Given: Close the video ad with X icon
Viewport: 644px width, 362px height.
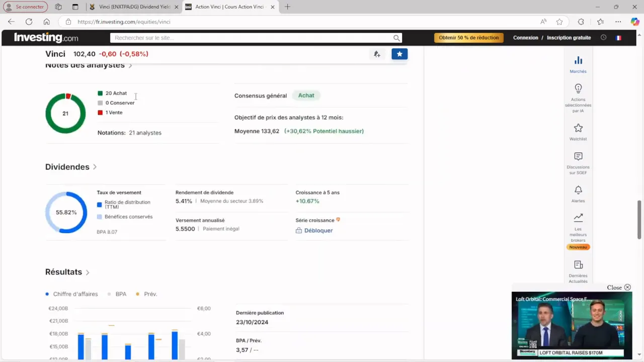Looking at the screenshot, I should click(x=627, y=288).
